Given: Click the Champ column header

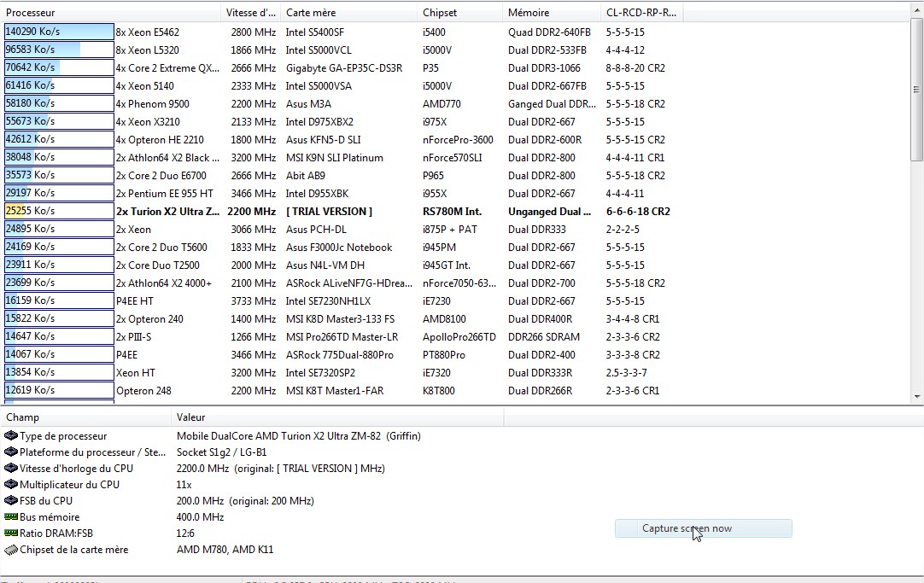Looking at the screenshot, I should (x=86, y=417).
